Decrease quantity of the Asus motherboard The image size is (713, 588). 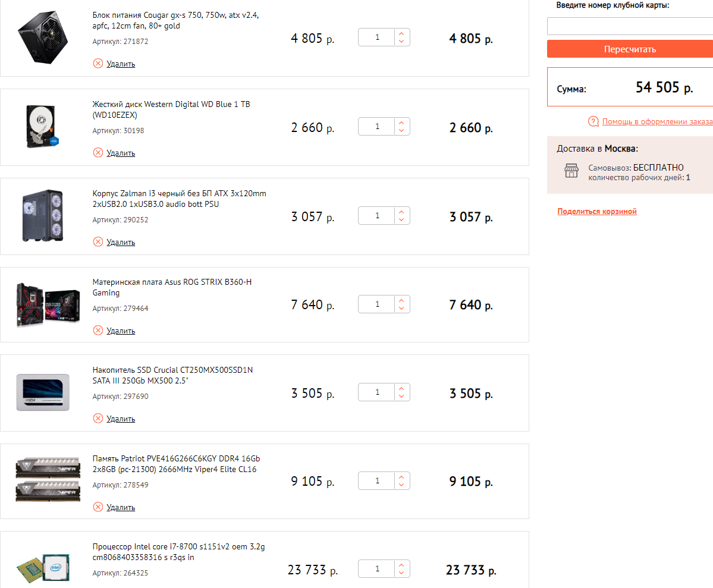point(401,308)
